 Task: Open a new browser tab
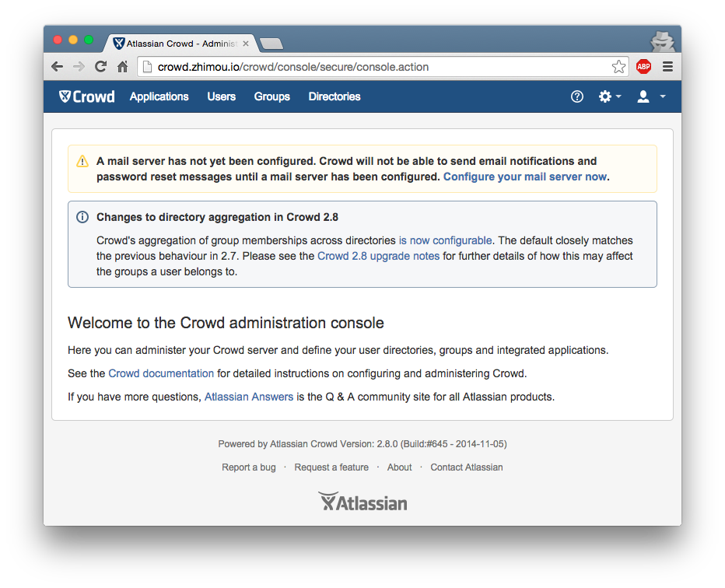pos(271,44)
